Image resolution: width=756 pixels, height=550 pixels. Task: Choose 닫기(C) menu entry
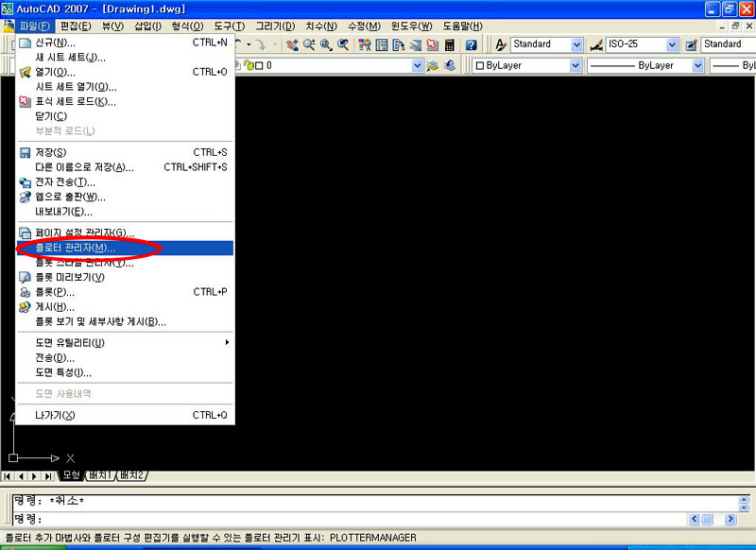tap(126, 116)
